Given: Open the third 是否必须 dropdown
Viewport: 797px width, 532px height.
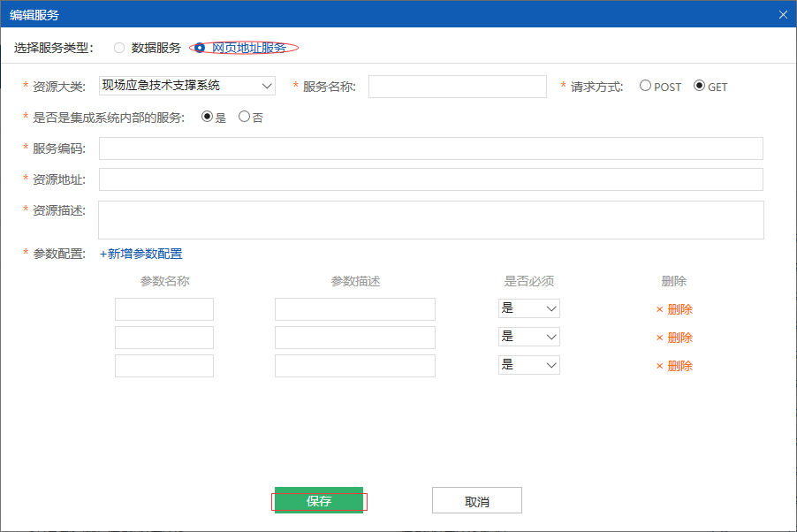Looking at the screenshot, I should pyautogui.click(x=528, y=365).
